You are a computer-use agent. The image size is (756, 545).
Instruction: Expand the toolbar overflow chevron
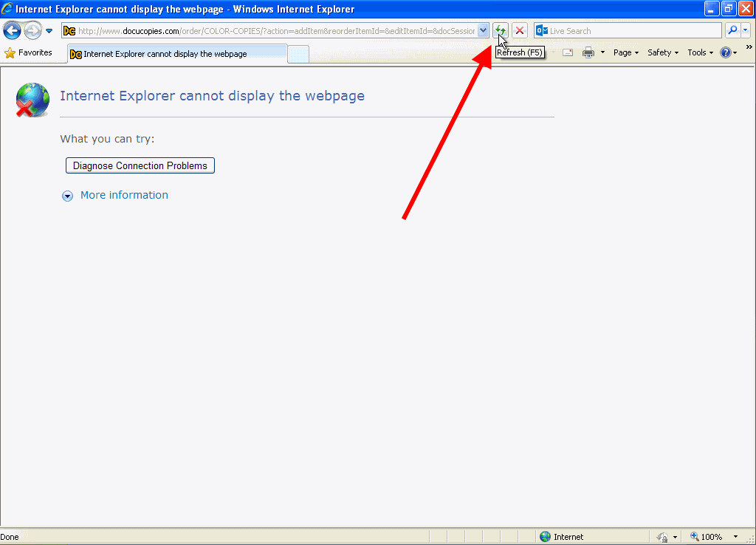click(749, 47)
